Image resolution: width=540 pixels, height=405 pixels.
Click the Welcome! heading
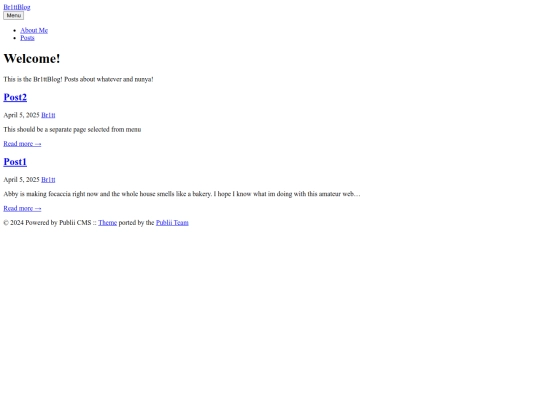click(32, 59)
